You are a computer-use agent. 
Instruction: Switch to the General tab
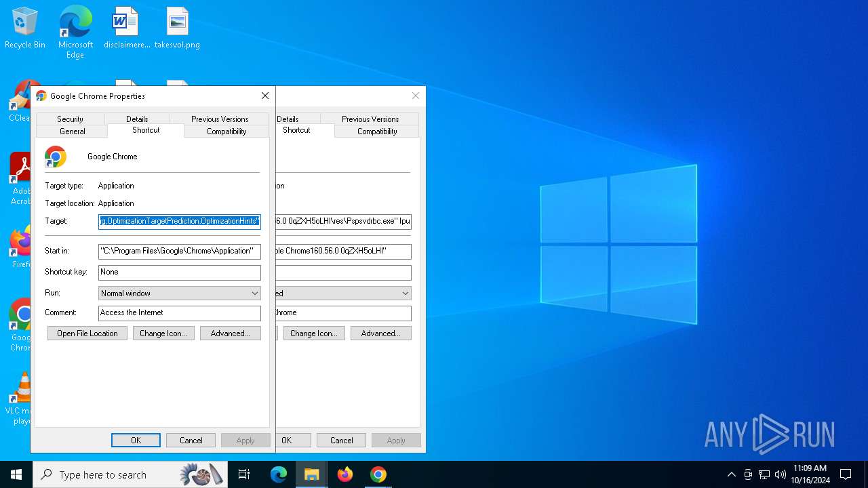[x=72, y=131]
